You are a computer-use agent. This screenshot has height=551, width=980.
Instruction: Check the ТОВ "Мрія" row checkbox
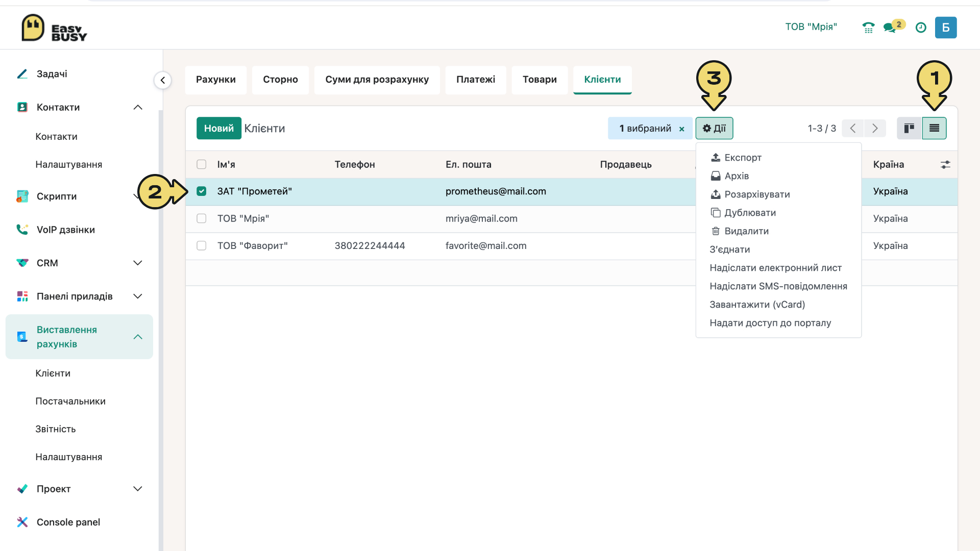pyautogui.click(x=202, y=218)
